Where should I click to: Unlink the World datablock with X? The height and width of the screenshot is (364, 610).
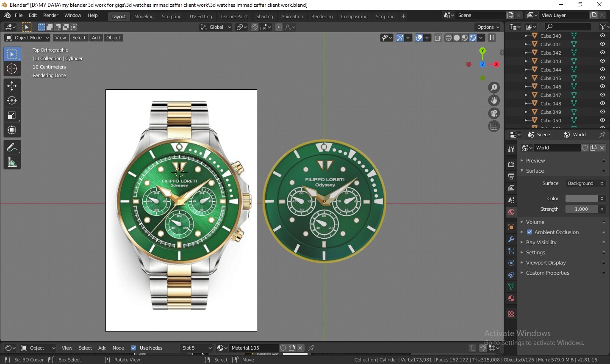click(602, 148)
